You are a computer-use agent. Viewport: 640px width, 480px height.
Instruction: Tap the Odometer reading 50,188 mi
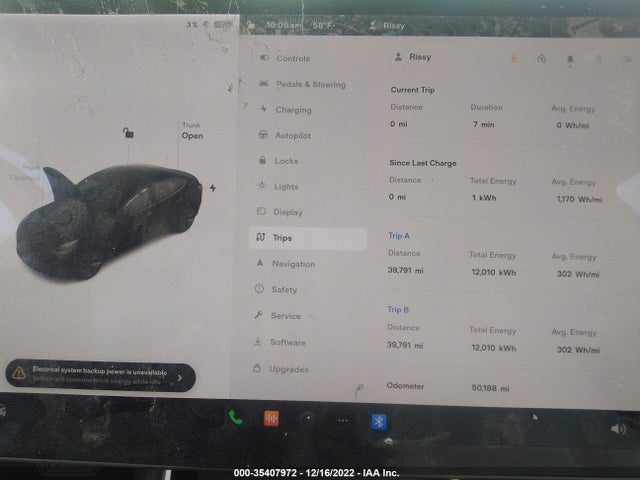click(x=490, y=388)
